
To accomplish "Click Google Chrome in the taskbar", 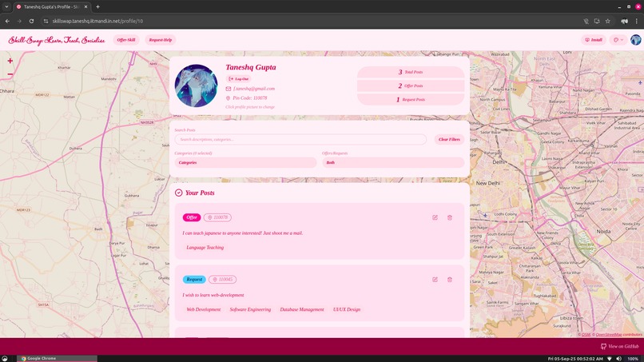I will 57,359.
